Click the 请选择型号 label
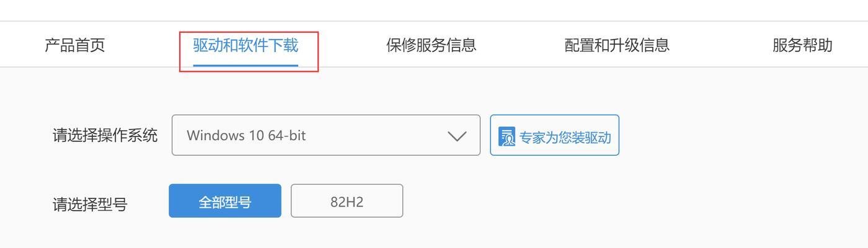Screen dimensions: 868x248 [x=90, y=203]
